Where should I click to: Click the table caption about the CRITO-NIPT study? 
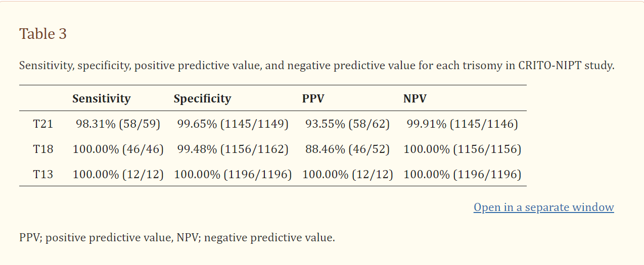click(x=316, y=66)
